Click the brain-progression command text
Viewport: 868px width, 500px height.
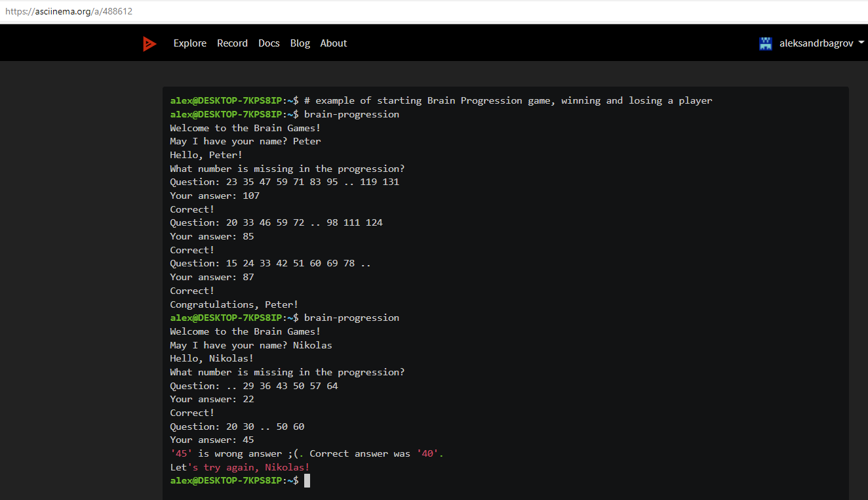(x=351, y=114)
